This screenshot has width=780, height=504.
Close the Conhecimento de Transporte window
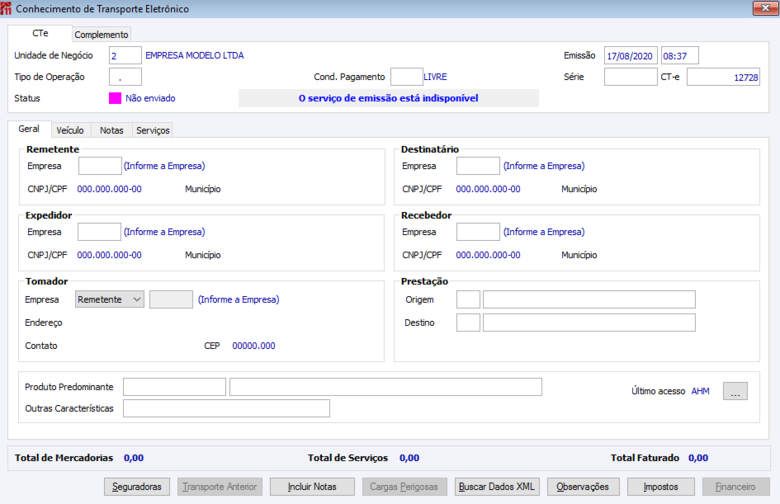point(765,8)
